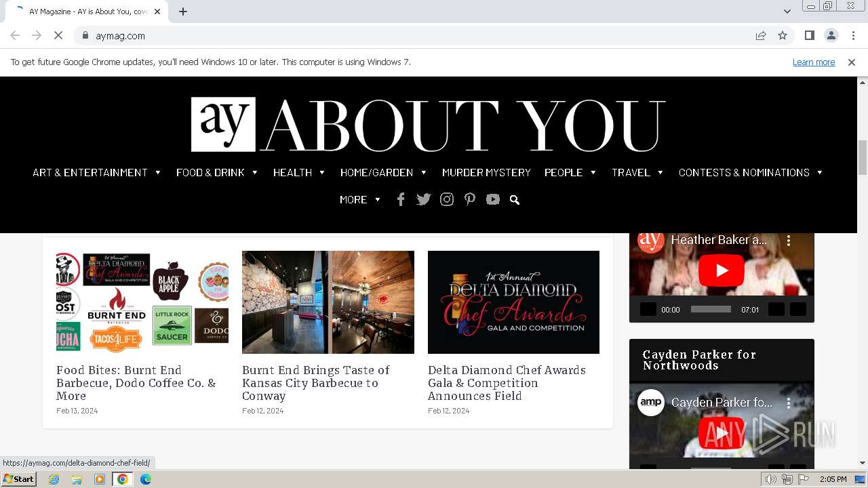Expand the Travel menu
Screen dimensions: 868x488
coord(637,172)
